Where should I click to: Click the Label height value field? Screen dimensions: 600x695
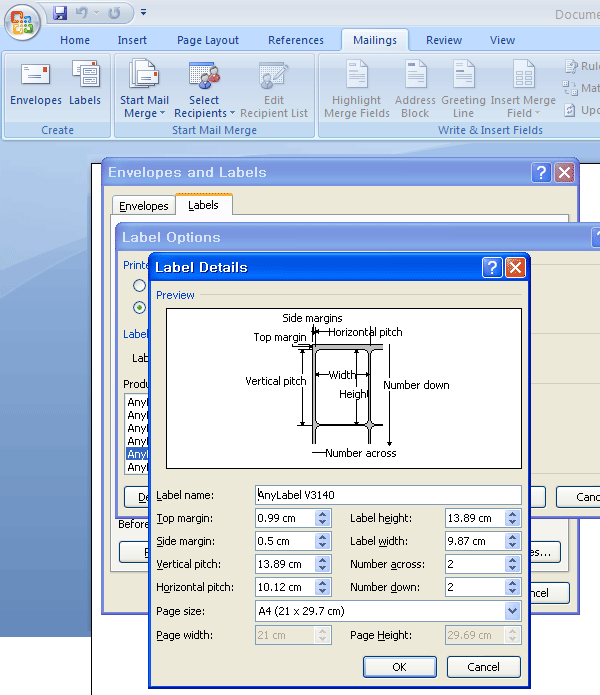pos(475,518)
